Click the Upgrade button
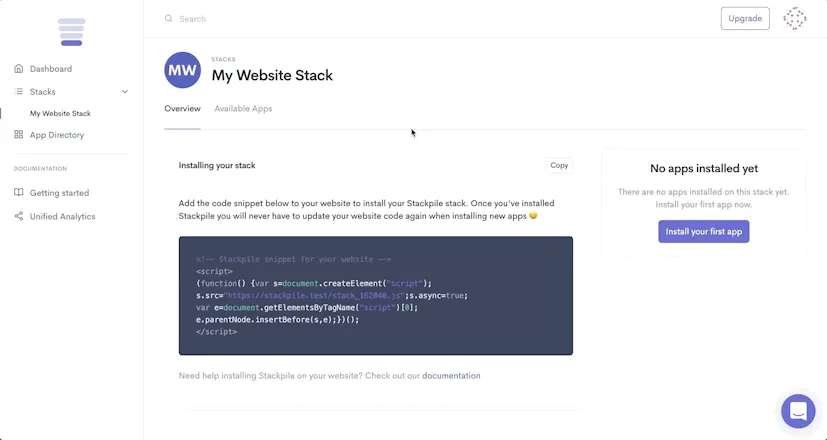827x440 pixels. click(x=745, y=18)
